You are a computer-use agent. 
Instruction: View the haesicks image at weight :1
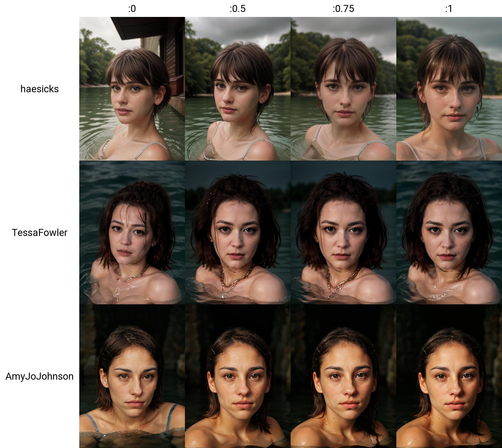click(449, 89)
